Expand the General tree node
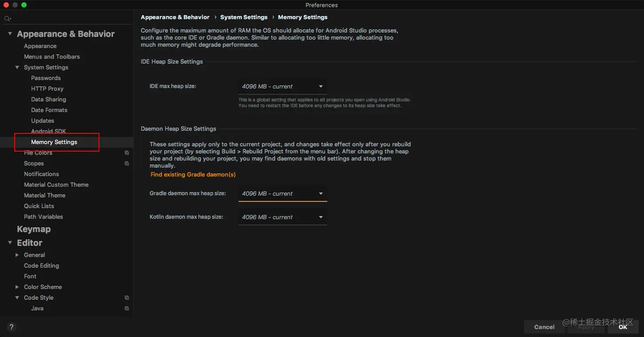Image resolution: width=644 pixels, height=337 pixels. point(17,255)
